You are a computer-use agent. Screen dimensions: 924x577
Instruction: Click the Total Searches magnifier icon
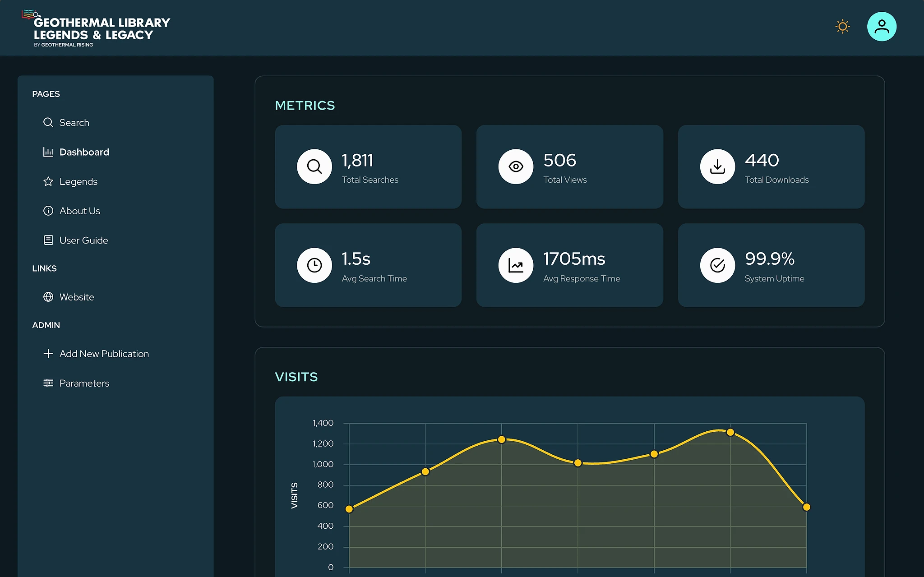[314, 166]
